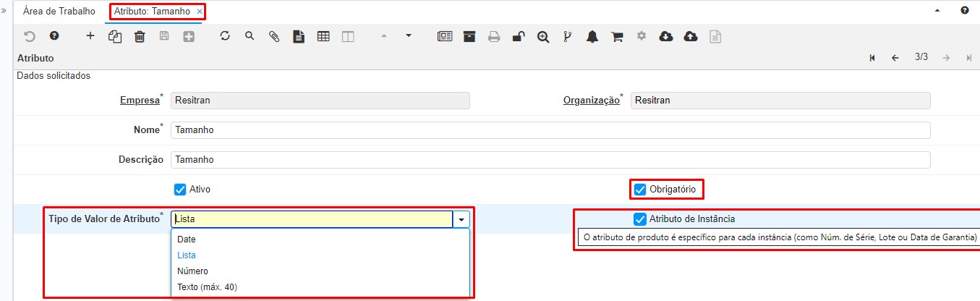Viewport: 980px width, 301px height.
Task: Open Product Info cart icon
Action: (x=617, y=36)
